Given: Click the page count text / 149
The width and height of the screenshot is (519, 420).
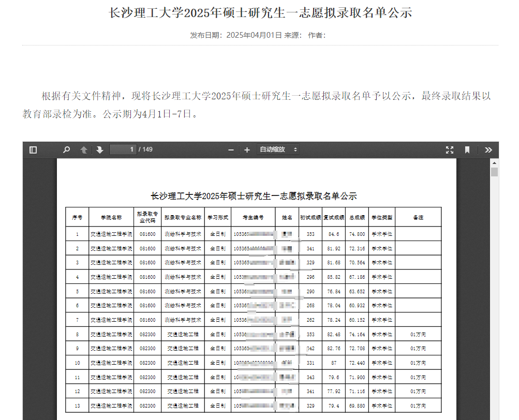Looking at the screenshot, I should [x=145, y=149].
